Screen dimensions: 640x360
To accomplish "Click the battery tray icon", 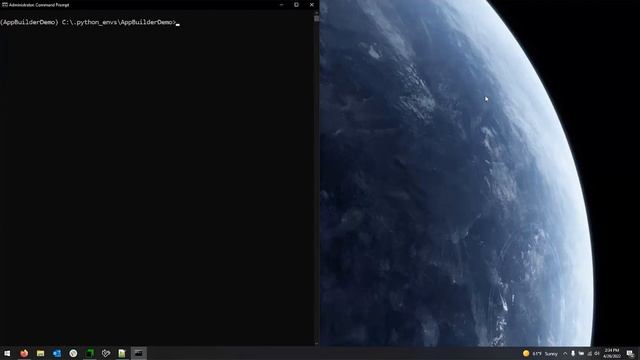I will [x=581, y=353].
